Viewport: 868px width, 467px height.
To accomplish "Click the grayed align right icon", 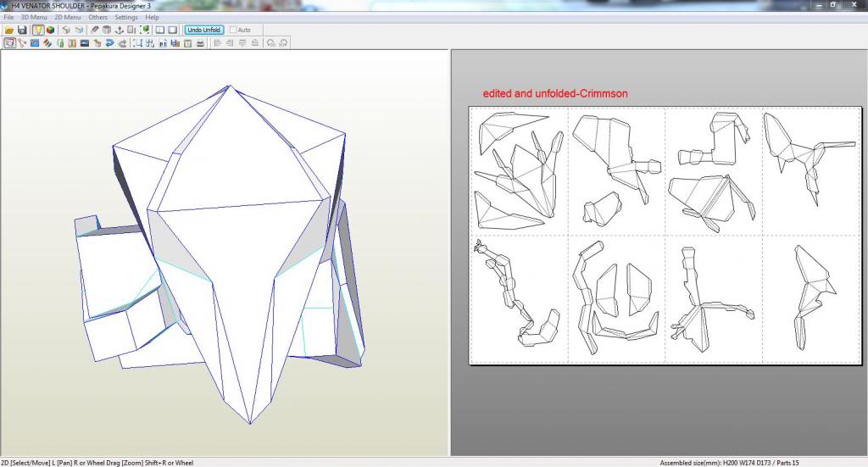I will tap(230, 43).
